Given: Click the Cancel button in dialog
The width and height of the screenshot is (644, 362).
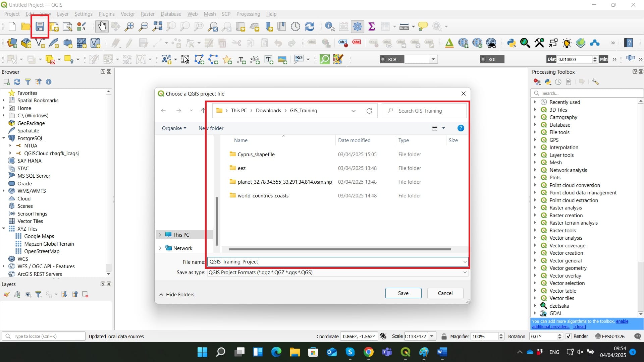Looking at the screenshot, I should point(445,293).
